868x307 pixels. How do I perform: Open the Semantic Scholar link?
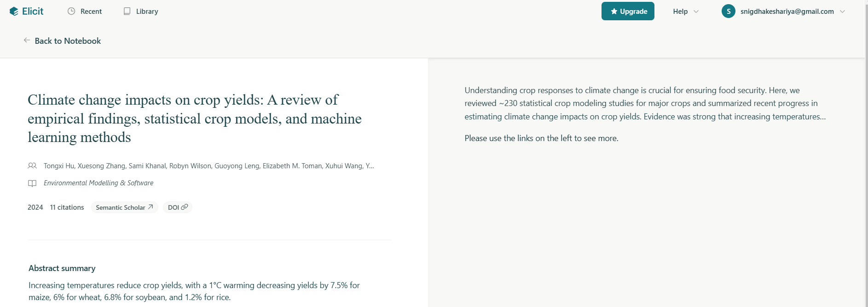point(120,207)
